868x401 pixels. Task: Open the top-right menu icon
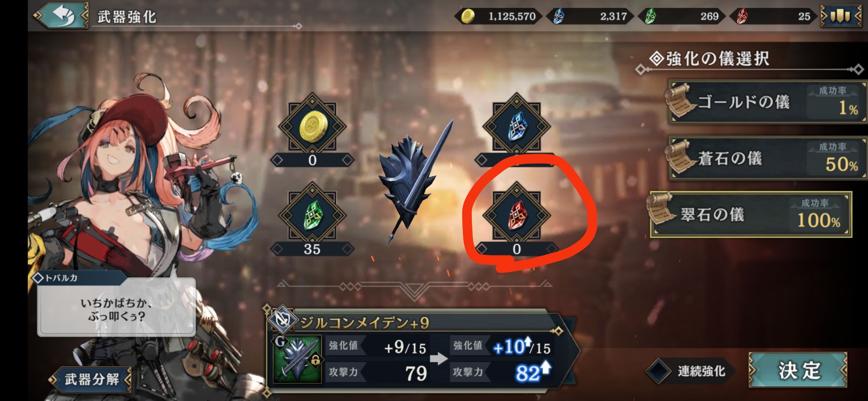(x=840, y=16)
